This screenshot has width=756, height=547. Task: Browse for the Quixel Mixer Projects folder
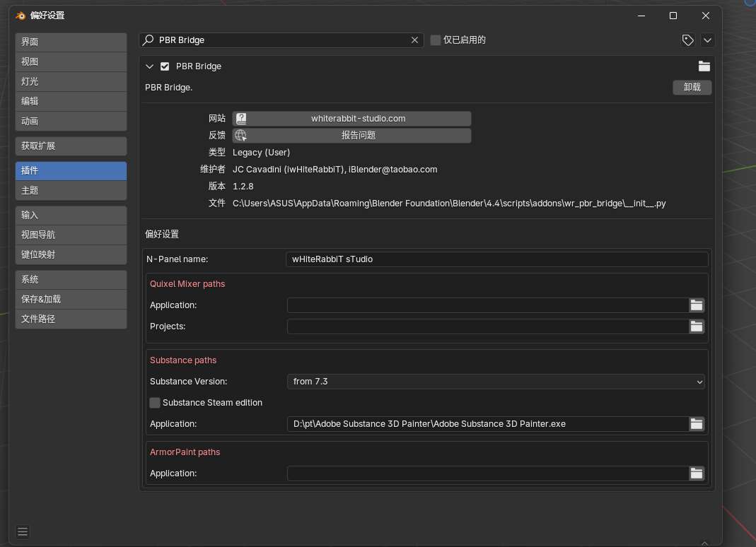pyautogui.click(x=696, y=327)
